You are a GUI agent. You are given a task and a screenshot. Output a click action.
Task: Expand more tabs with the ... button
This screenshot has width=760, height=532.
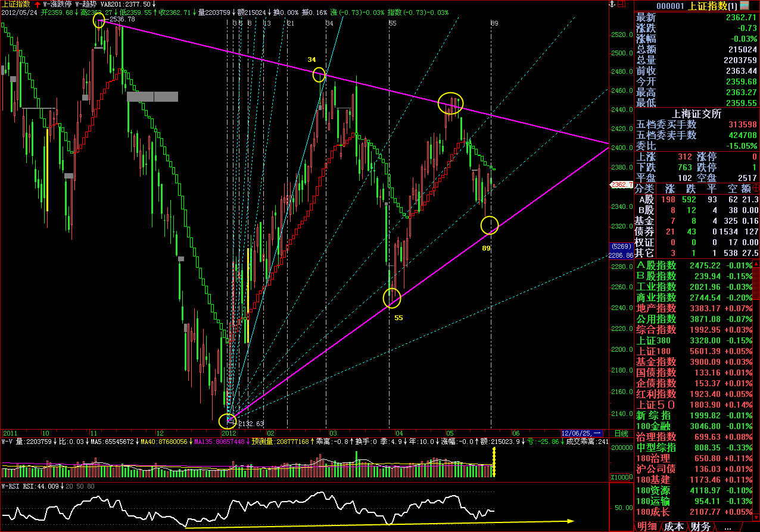(727, 526)
